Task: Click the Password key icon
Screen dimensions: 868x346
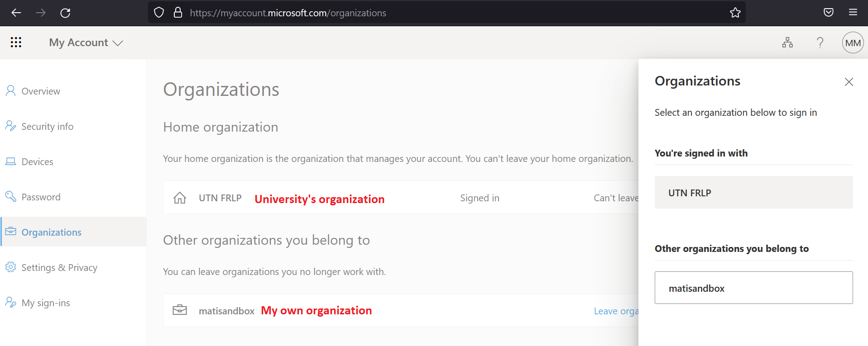Action: point(10,196)
